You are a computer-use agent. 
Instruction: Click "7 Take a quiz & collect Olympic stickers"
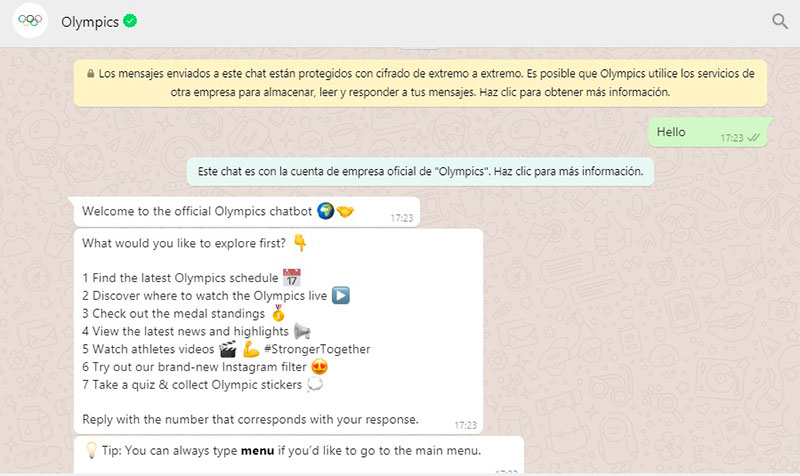(192, 385)
